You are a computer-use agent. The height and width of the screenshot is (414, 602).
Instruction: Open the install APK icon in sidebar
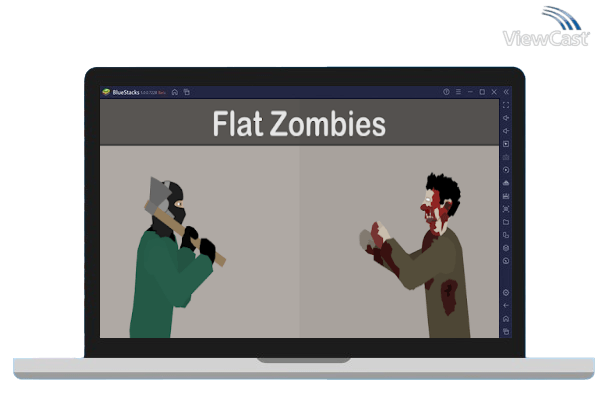tap(506, 183)
